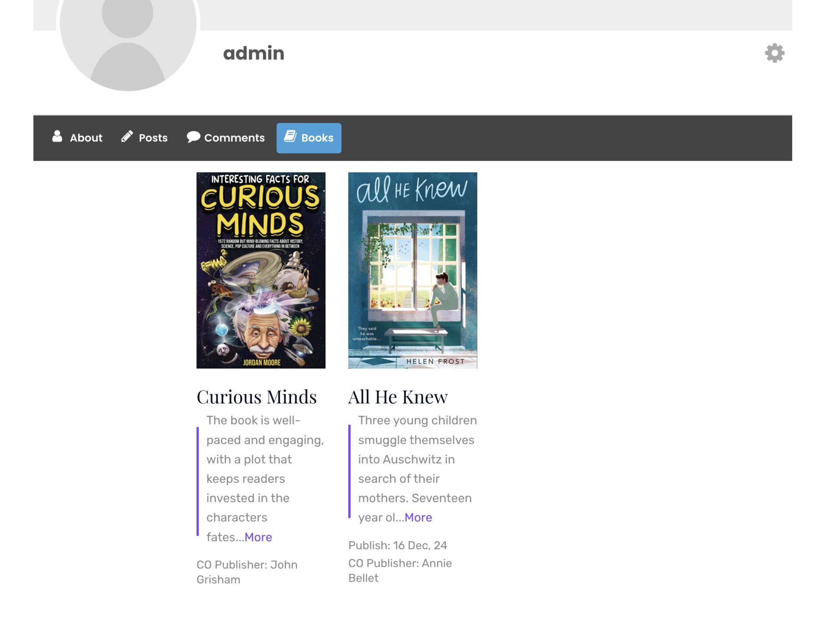Click 'CO Publisher: Annie Bellet' text
The height and width of the screenshot is (624, 840).
pos(400,570)
